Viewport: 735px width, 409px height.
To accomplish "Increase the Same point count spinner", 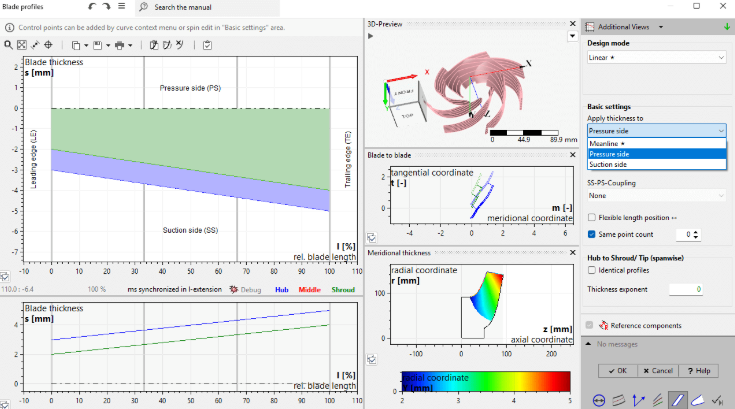I will coord(696,232).
